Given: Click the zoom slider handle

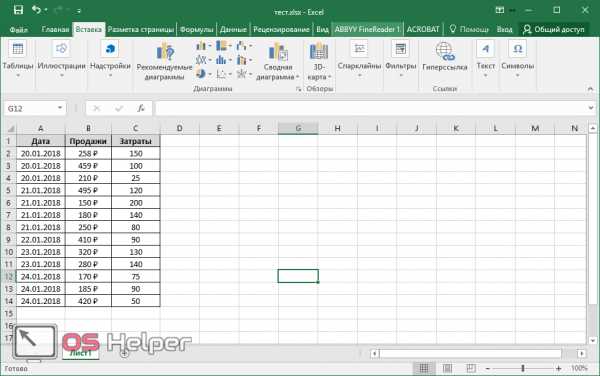Looking at the screenshot, I should point(523,368).
